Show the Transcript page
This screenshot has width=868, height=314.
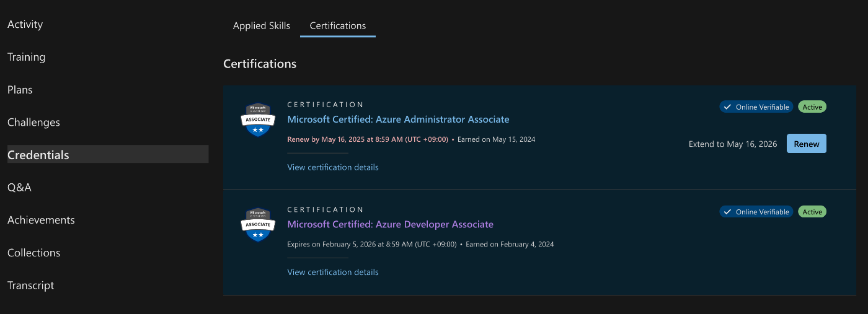tap(31, 286)
